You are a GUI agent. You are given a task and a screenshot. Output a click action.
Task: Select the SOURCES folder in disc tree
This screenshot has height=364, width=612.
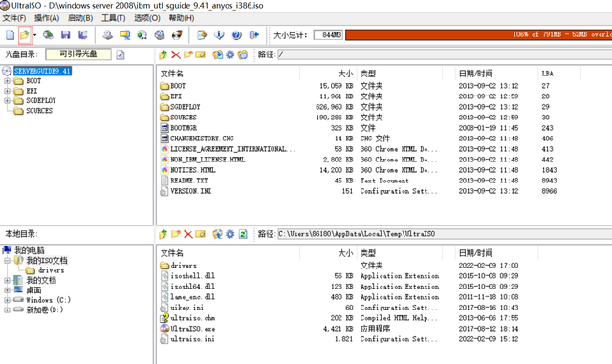39,111
